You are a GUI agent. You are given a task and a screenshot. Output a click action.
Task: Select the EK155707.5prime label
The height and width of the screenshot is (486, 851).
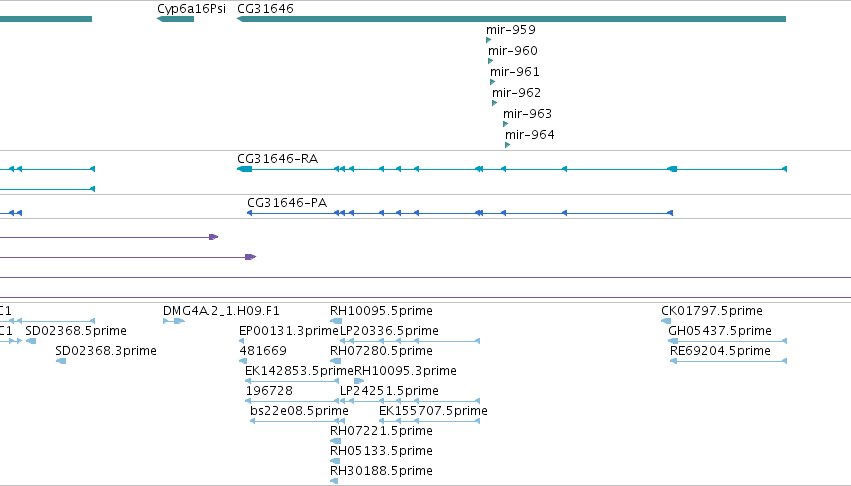[x=433, y=411]
